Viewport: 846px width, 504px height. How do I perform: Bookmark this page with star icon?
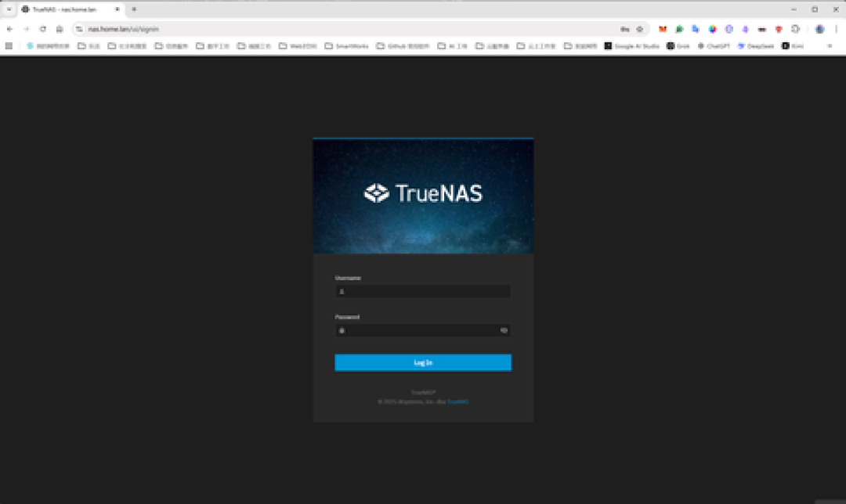pyautogui.click(x=640, y=29)
